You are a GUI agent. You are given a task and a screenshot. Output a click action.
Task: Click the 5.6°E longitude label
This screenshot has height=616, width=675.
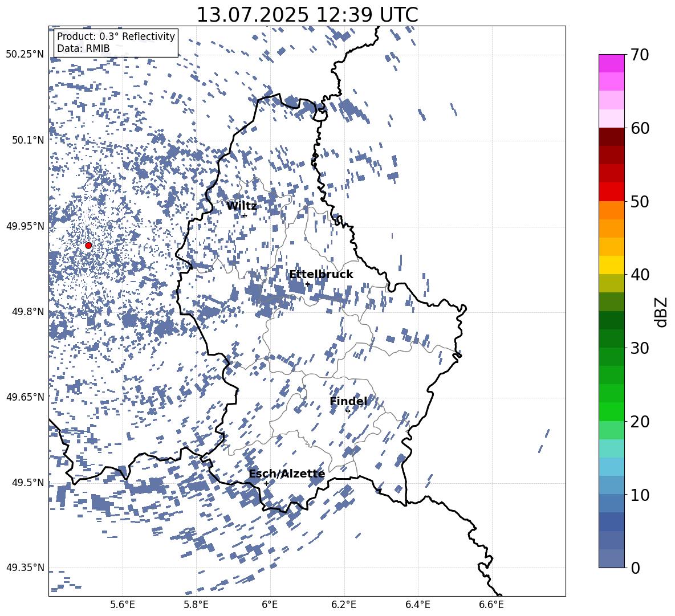pyautogui.click(x=123, y=605)
